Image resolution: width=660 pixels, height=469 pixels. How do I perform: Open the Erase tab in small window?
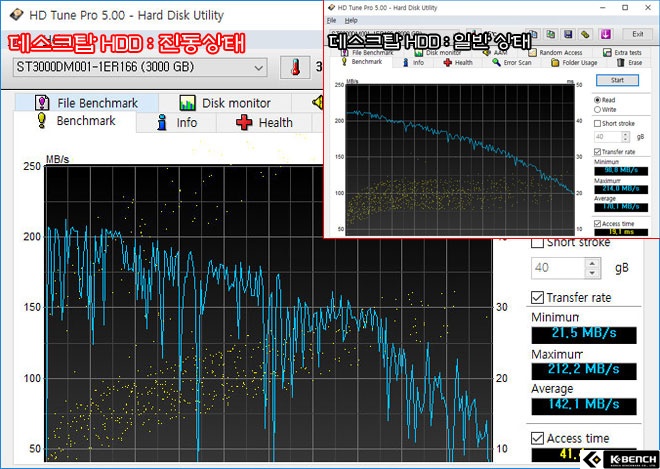pyautogui.click(x=629, y=63)
